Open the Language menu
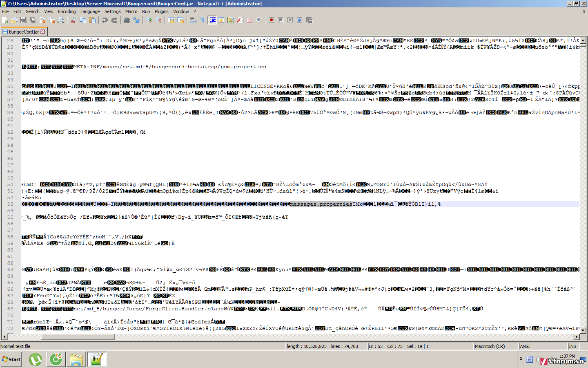 tap(90, 11)
